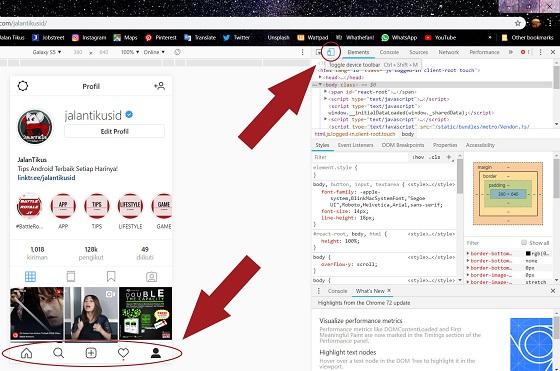Open the linktr.ee/jalantikusid link

[x=46, y=177]
